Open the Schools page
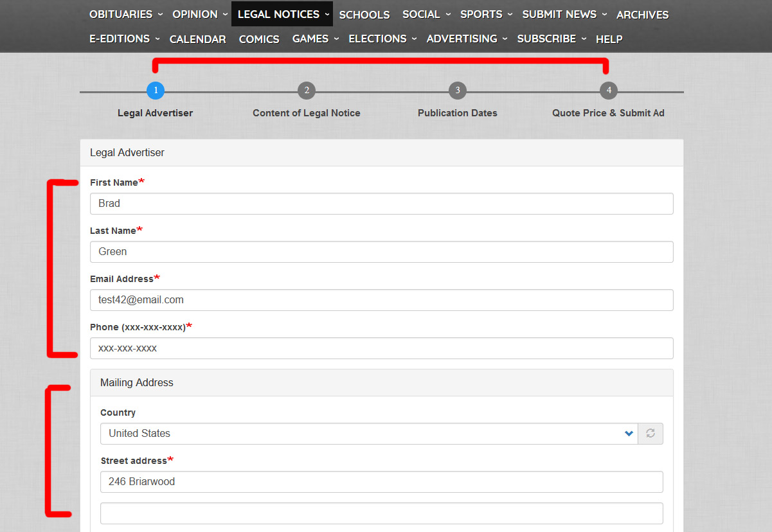 coord(364,15)
